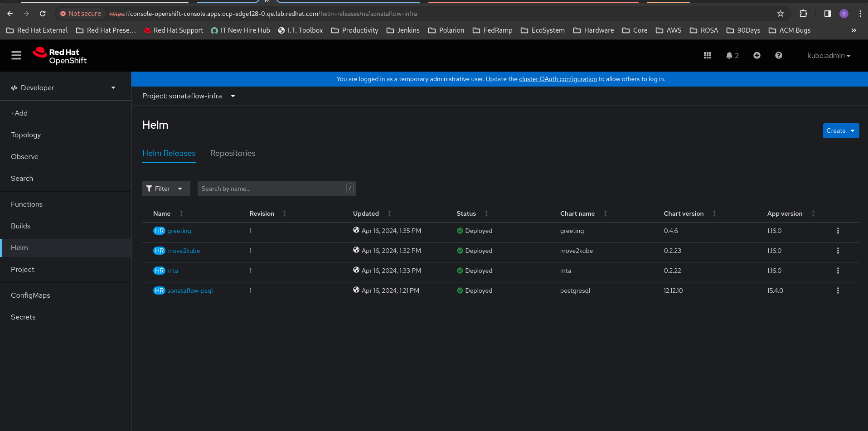Open the mta Helm release
The image size is (868, 431).
click(173, 271)
